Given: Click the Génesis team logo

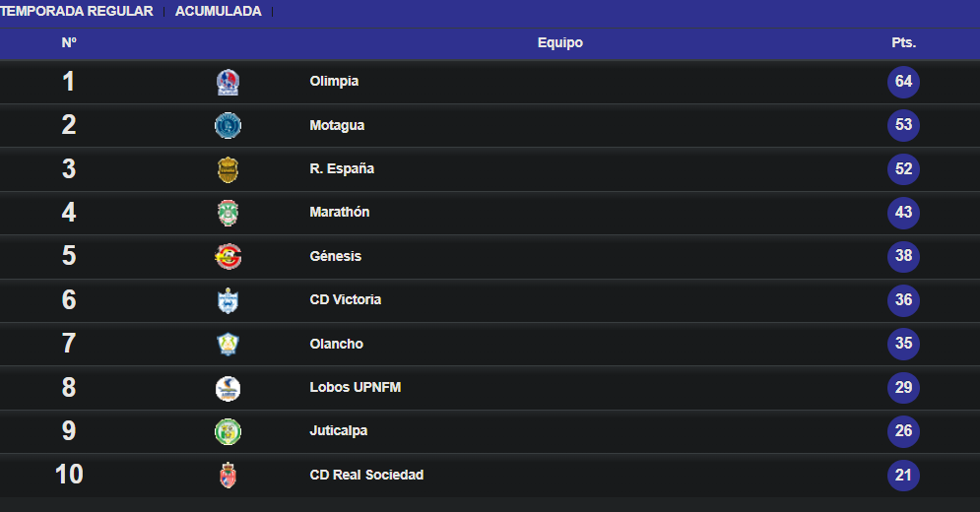Looking at the screenshot, I should (228, 256).
